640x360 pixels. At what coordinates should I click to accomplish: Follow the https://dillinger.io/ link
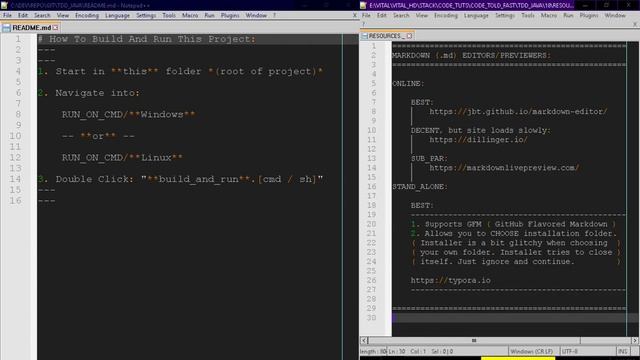(x=478, y=140)
